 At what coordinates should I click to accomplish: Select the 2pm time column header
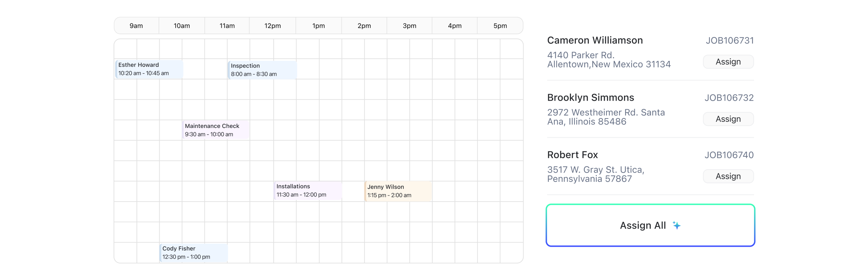364,26
